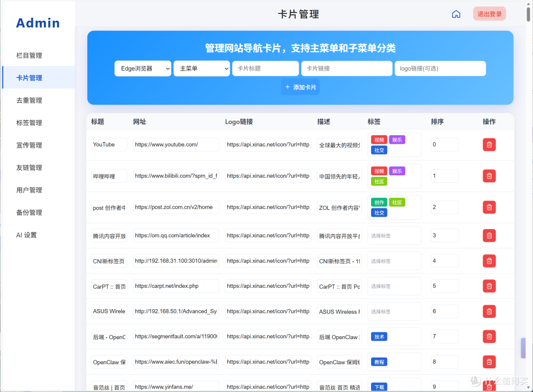Open the Edge浏览器 category dropdown
Image resolution: width=533 pixels, height=392 pixels.
(143, 68)
